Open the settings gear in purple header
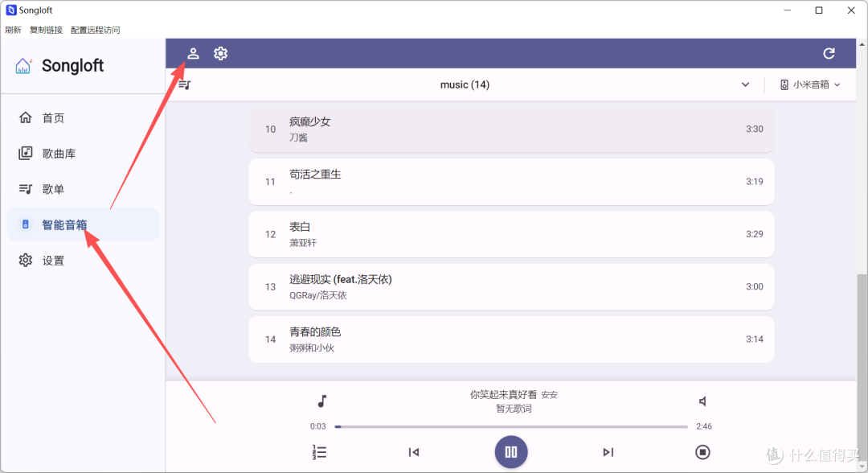This screenshot has height=473, width=868. [220, 53]
